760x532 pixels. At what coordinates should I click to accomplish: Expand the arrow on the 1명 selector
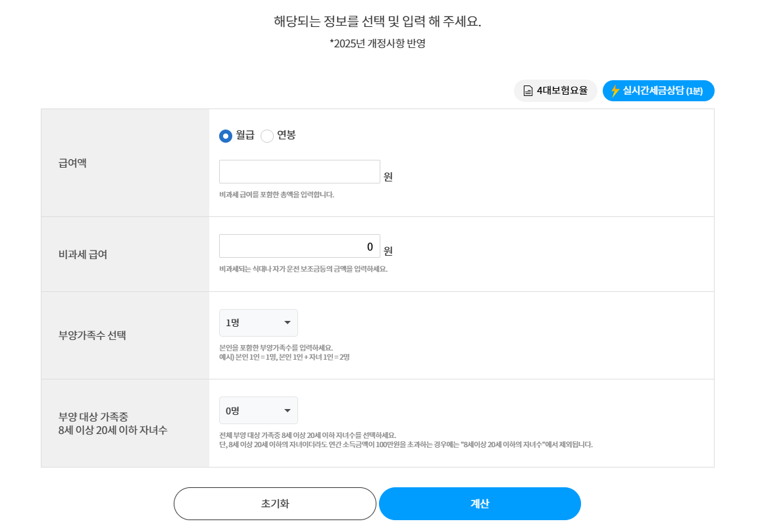tap(288, 322)
